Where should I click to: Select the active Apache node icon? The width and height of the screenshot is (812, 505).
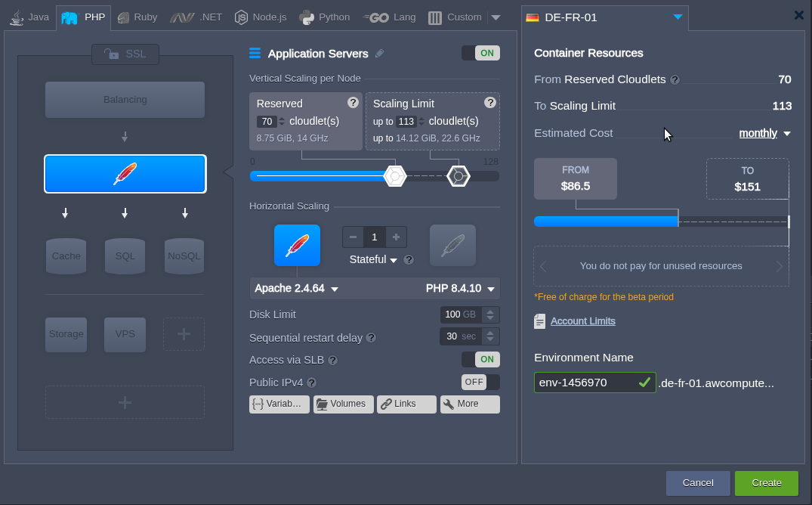click(298, 245)
